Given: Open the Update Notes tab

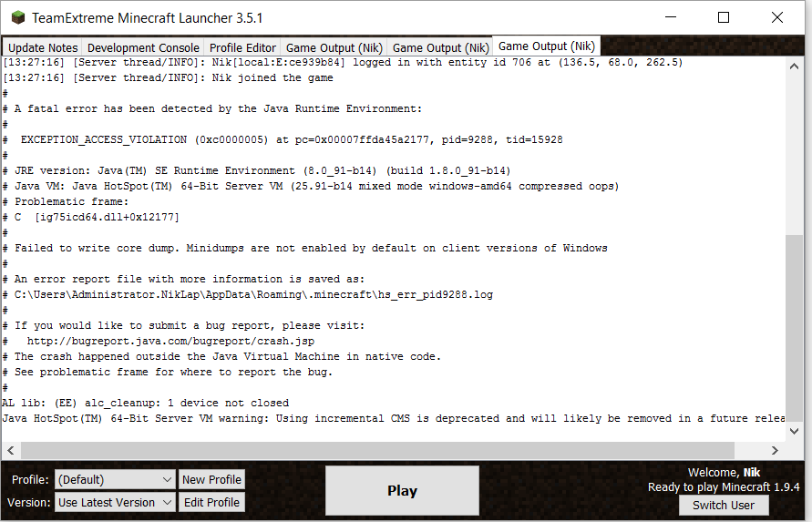Looking at the screenshot, I should point(43,47).
